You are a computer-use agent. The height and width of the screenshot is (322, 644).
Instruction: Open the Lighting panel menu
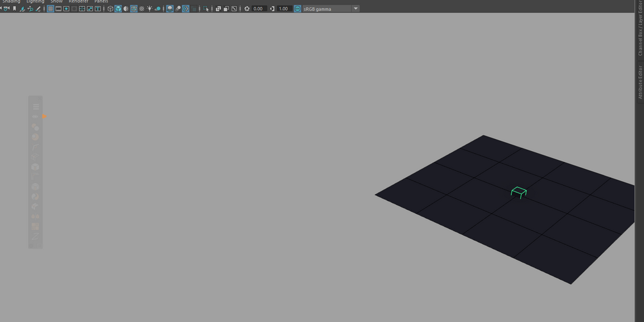point(35,2)
